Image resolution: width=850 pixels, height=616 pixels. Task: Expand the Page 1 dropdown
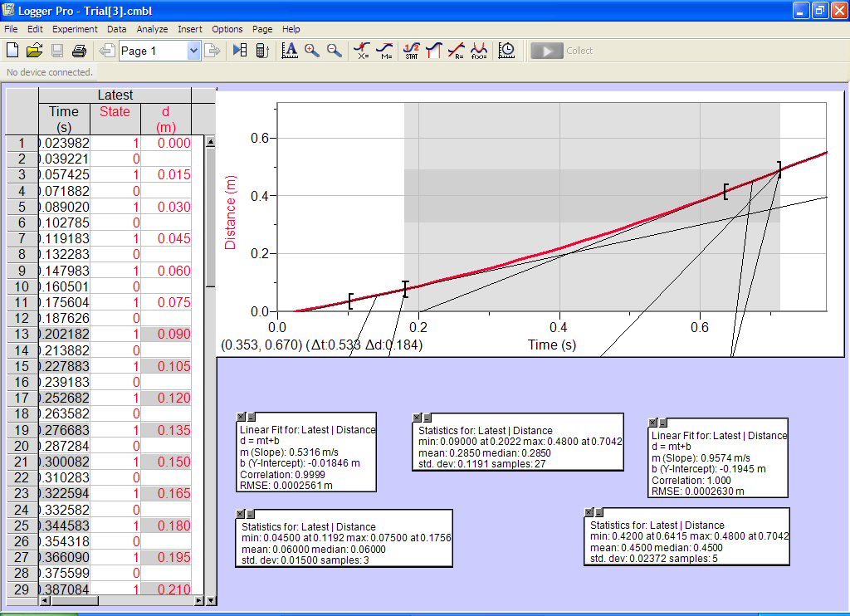(x=193, y=51)
